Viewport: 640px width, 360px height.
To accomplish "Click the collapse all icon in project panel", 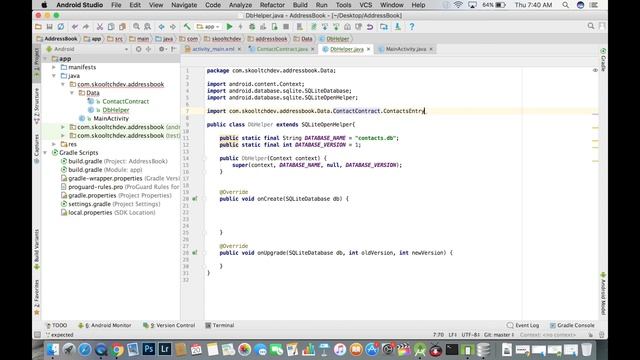I will [149, 49].
